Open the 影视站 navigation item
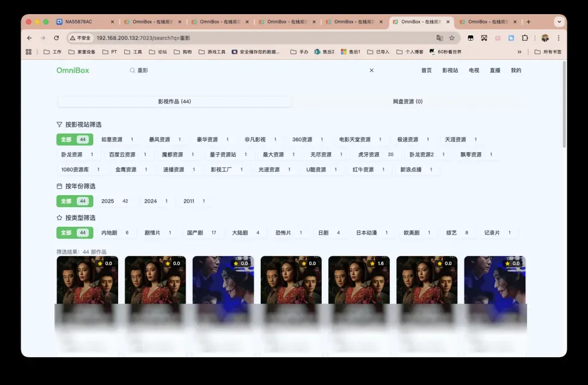The height and width of the screenshot is (385, 588). point(450,70)
